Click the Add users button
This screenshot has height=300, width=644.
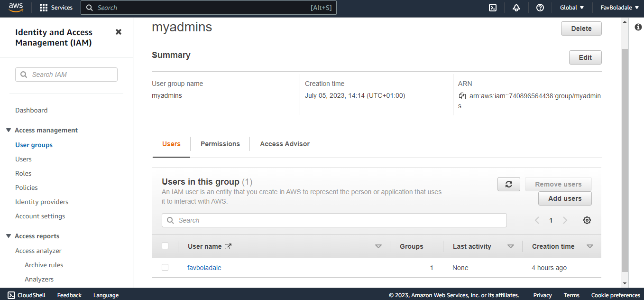[565, 198]
